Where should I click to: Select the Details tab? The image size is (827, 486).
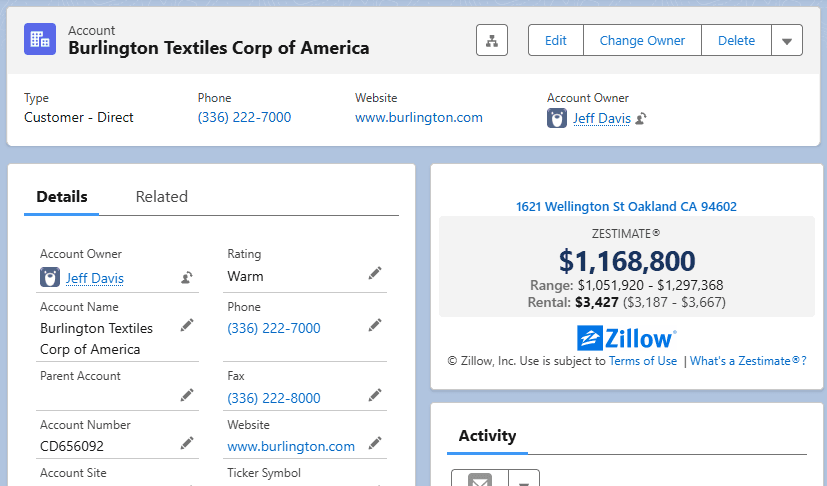click(62, 197)
